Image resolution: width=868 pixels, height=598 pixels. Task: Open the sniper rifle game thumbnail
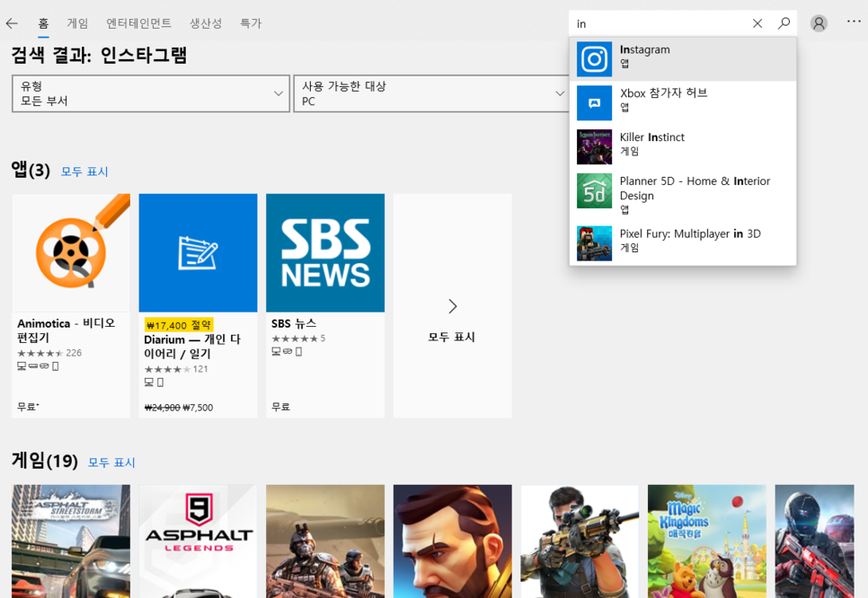coord(580,541)
